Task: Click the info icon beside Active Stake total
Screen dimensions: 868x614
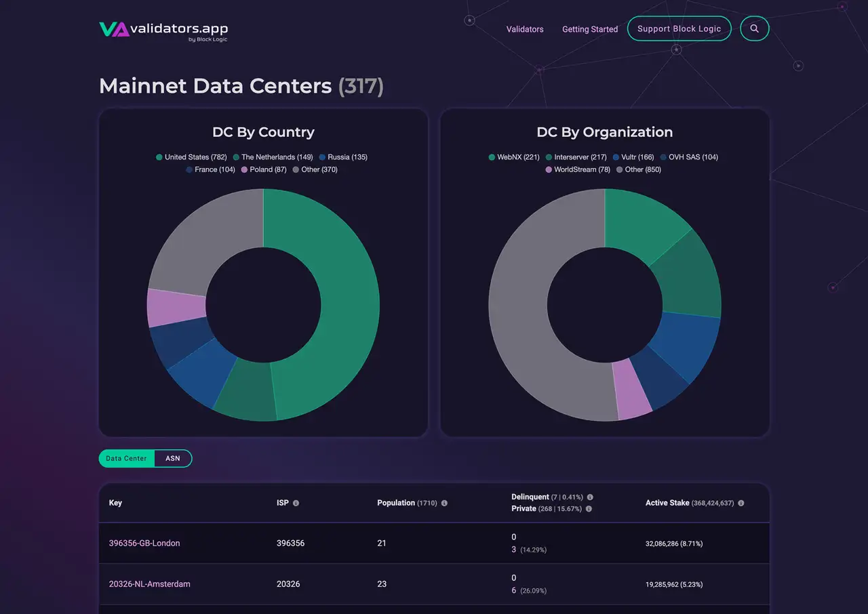Action: pos(741,503)
